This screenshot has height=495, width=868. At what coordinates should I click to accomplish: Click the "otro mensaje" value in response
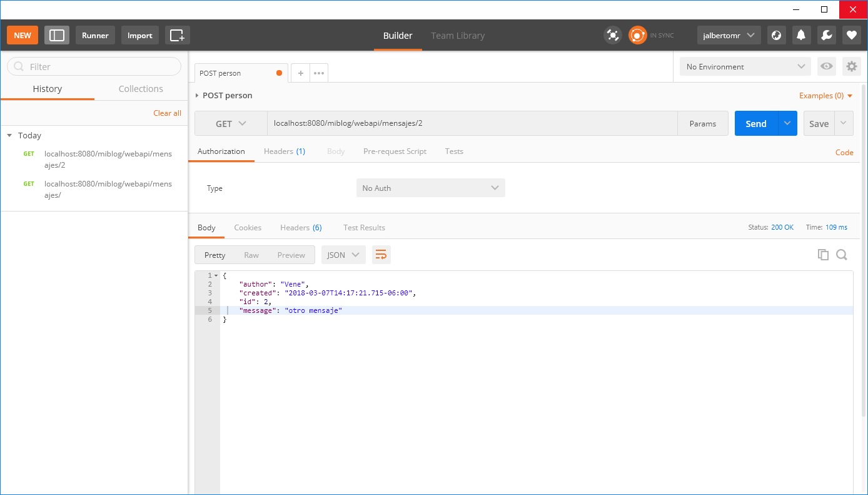click(313, 310)
